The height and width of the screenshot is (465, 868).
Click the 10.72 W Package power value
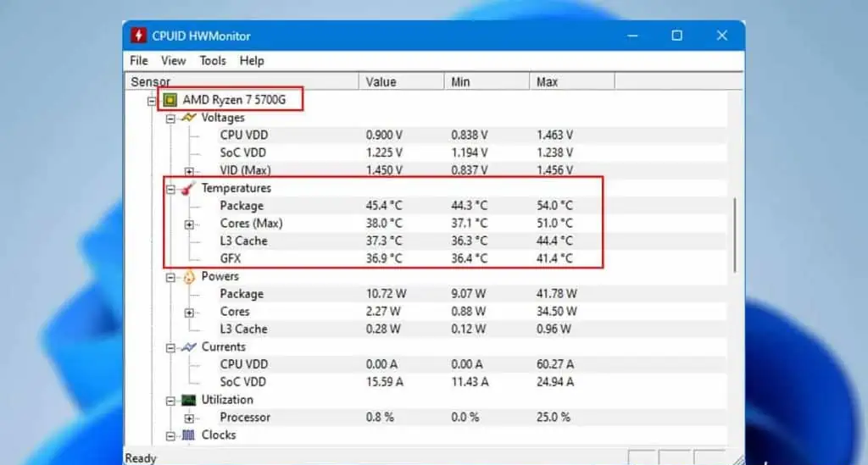(x=386, y=294)
